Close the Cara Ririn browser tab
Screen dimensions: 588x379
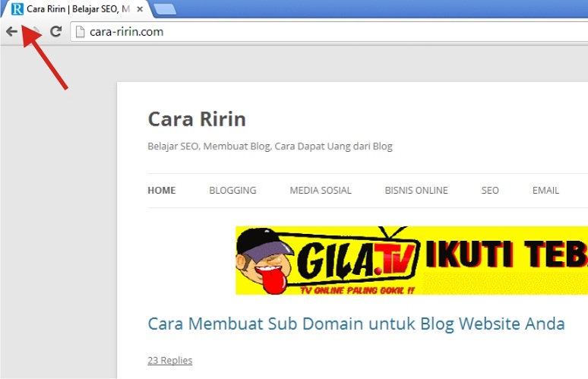(x=140, y=9)
